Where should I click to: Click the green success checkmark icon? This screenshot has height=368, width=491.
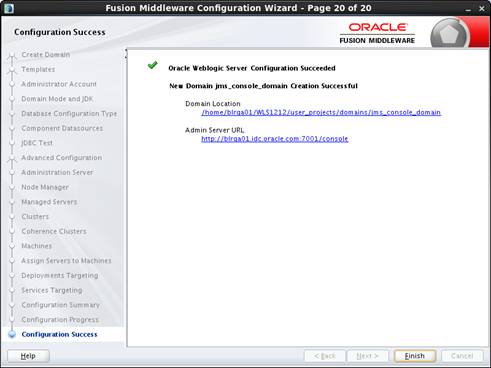tap(152, 65)
